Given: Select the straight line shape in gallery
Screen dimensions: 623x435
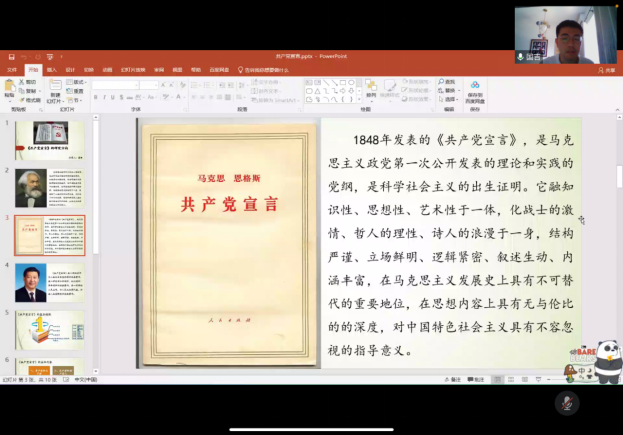Looking at the screenshot, I should 326,83.
